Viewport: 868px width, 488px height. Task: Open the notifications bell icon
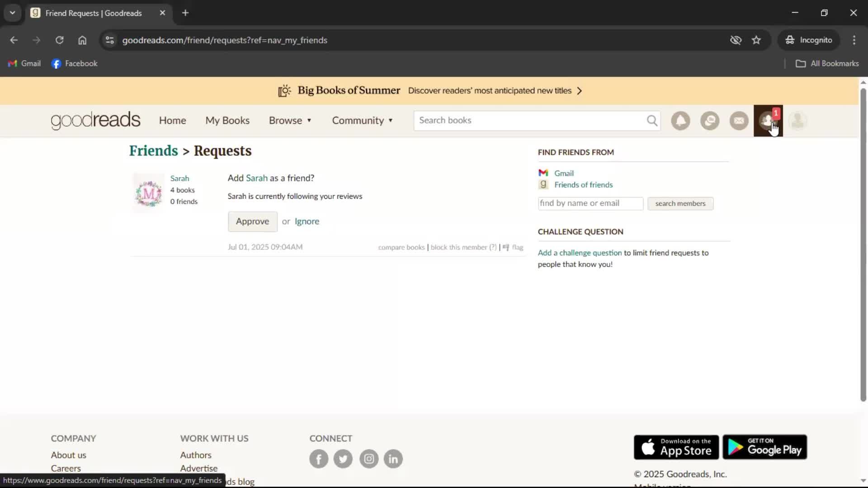(680, 121)
